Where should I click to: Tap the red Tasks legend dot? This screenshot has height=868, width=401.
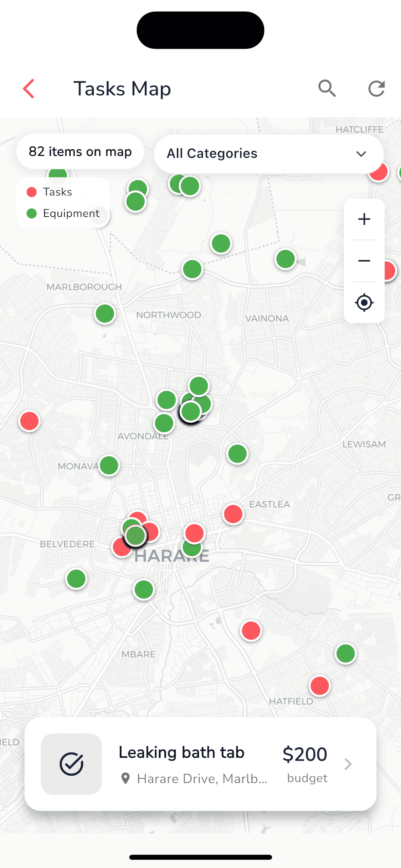coord(32,192)
